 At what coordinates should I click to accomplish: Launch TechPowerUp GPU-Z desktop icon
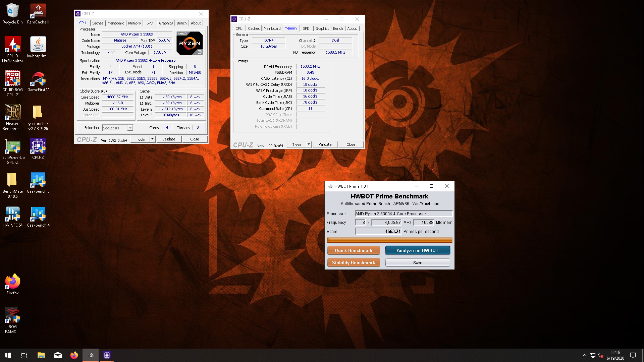point(12,151)
